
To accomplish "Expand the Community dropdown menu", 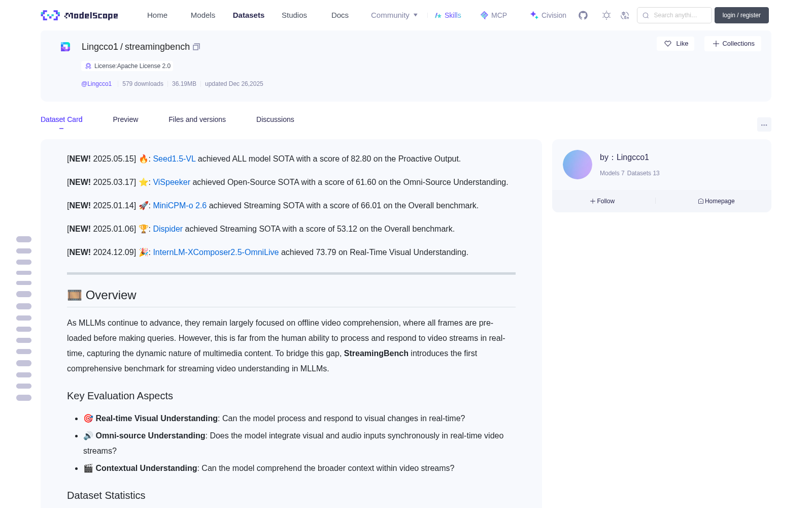I will tap(394, 15).
